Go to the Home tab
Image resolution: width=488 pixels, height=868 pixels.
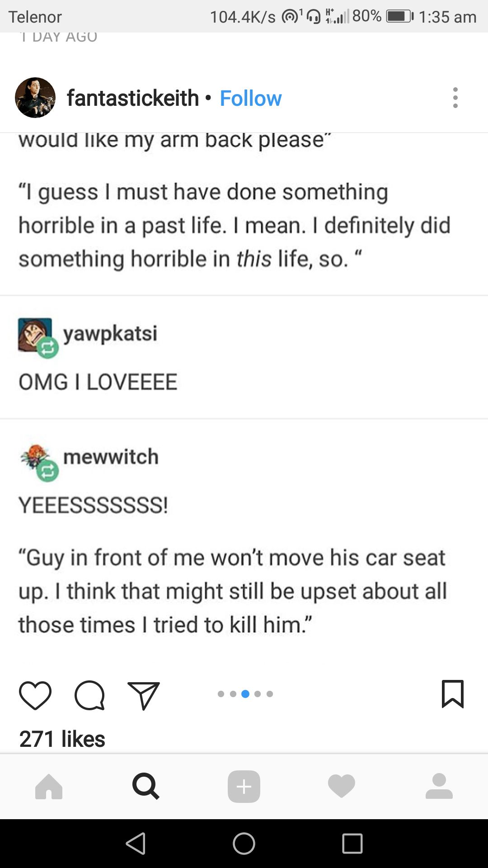pyautogui.click(x=49, y=787)
